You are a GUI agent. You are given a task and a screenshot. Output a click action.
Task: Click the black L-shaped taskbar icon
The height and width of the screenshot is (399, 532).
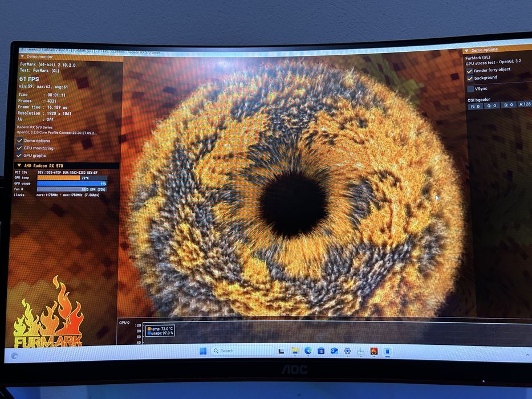pyautogui.click(x=281, y=351)
